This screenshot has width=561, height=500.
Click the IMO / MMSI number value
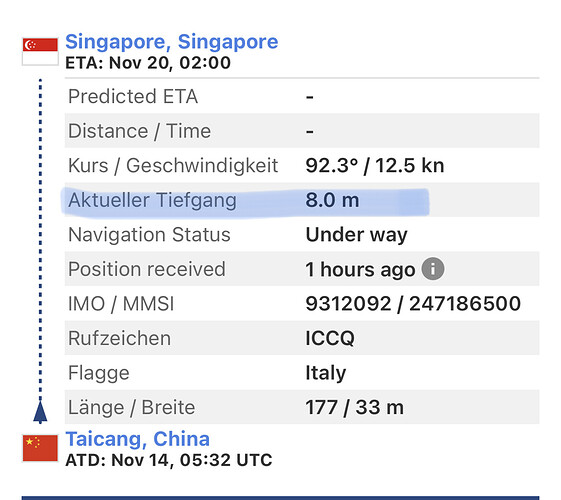pos(413,304)
